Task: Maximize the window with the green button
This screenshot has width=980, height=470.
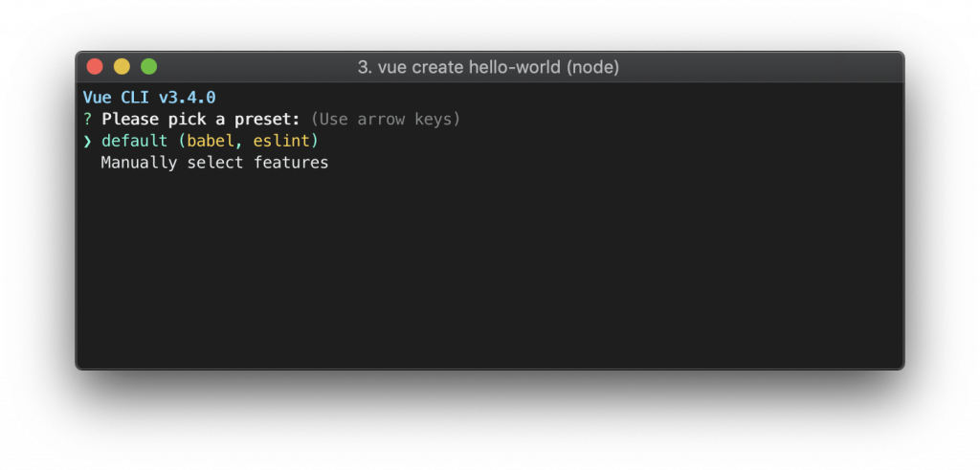Action: click(148, 67)
